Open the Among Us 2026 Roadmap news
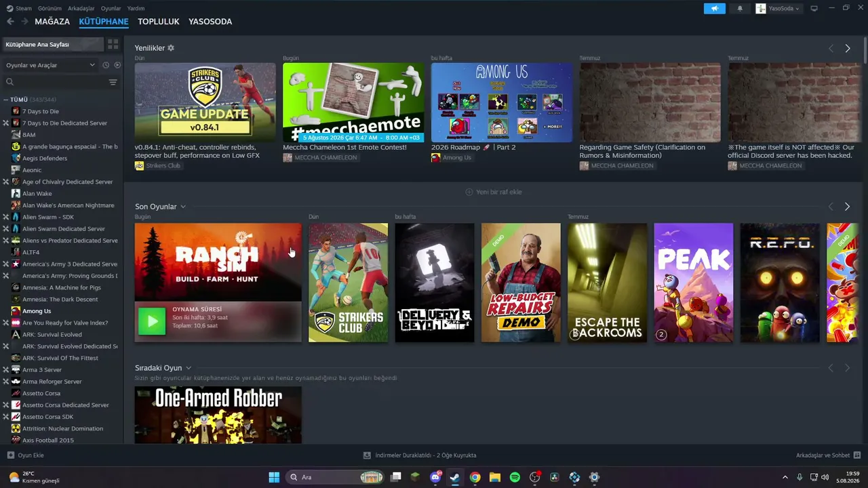Image resolution: width=868 pixels, height=488 pixels. tap(501, 102)
